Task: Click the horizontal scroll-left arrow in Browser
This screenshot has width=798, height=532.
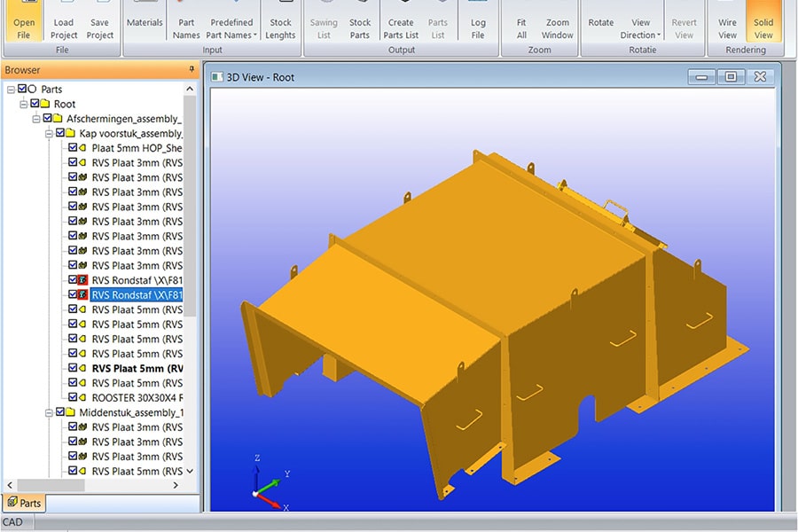Action: pyautogui.click(x=10, y=485)
